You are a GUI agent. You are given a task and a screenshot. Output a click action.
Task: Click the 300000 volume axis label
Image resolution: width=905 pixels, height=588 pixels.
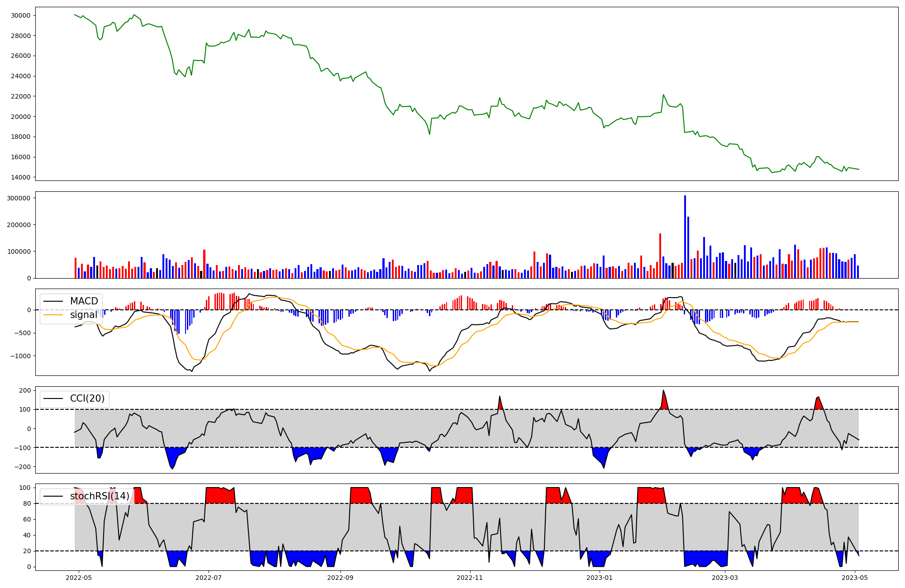click(x=19, y=198)
